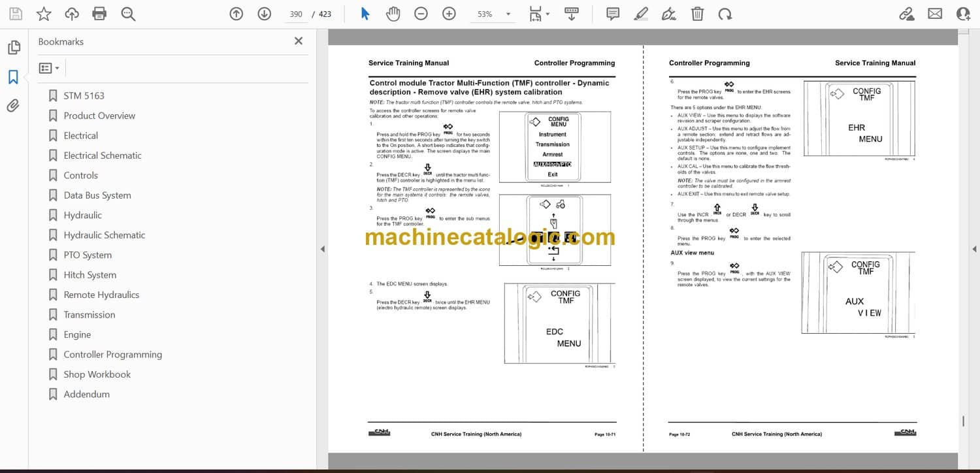
Task: Send the file by email
Action: click(x=935, y=14)
